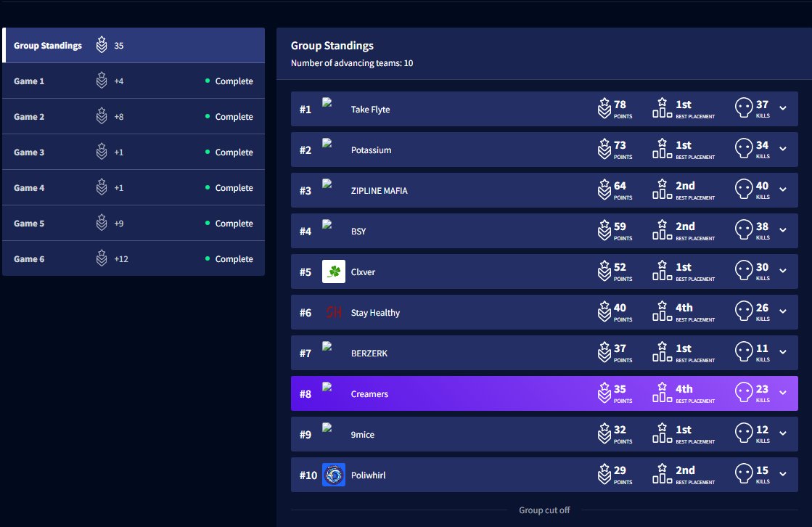Click the BSY team name

(358, 231)
